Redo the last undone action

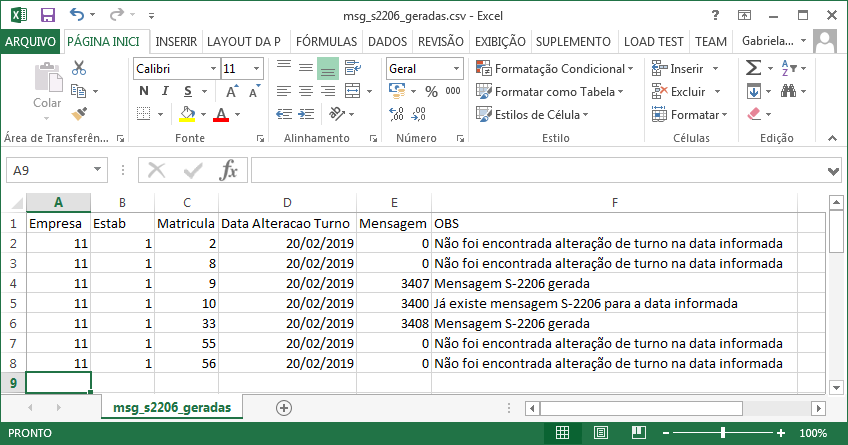click(117, 15)
